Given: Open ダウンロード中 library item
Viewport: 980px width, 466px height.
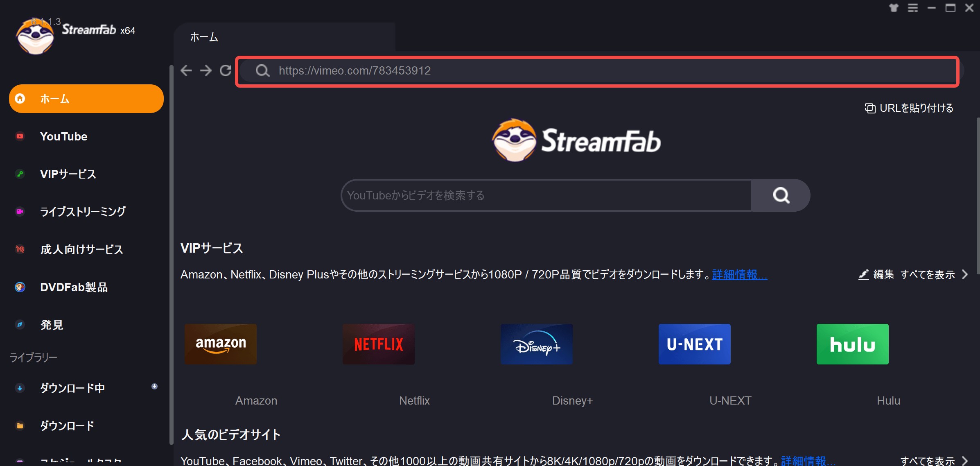Looking at the screenshot, I should point(86,388).
